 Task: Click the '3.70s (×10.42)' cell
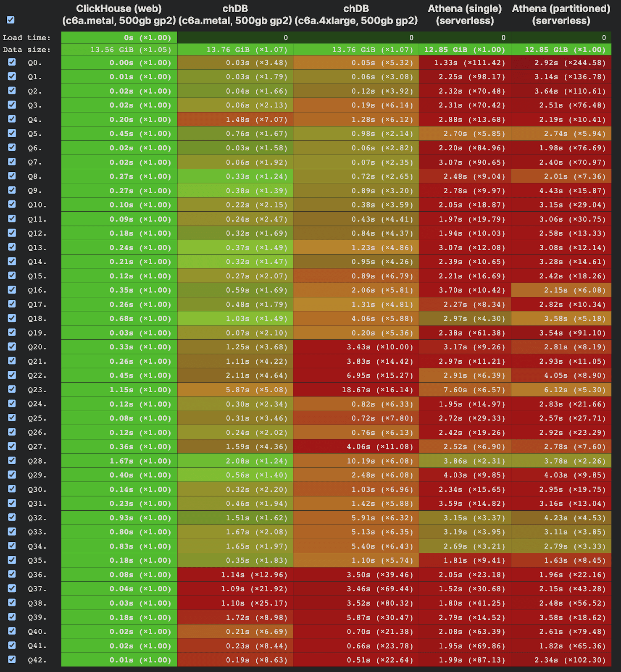pos(465,290)
